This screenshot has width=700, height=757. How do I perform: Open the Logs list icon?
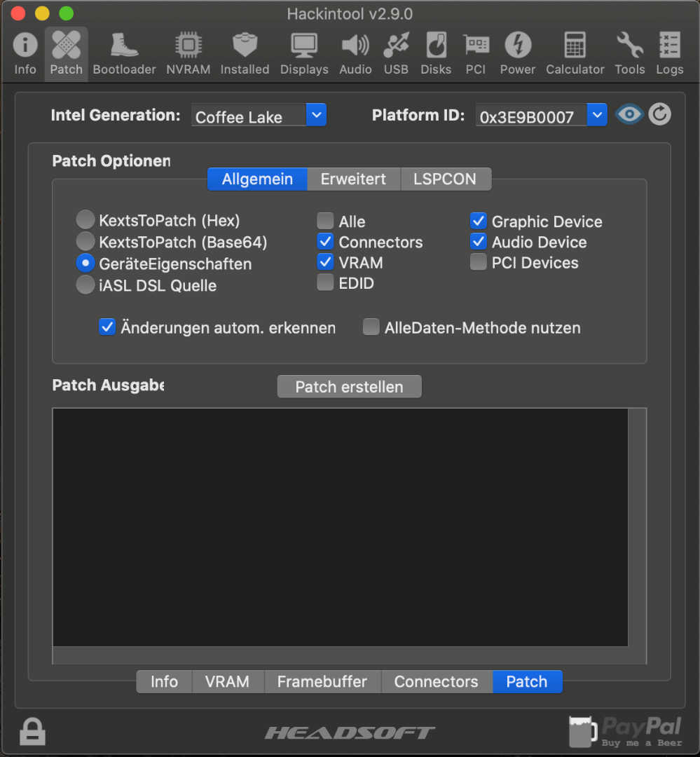pyautogui.click(x=670, y=53)
